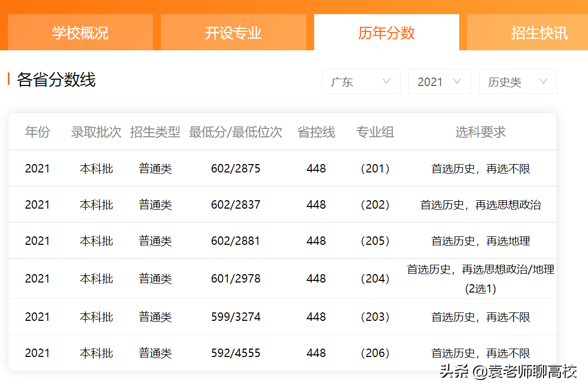The width and height of the screenshot is (588, 390).
Task: Click the score 602/2875 entry
Action: tap(236, 168)
